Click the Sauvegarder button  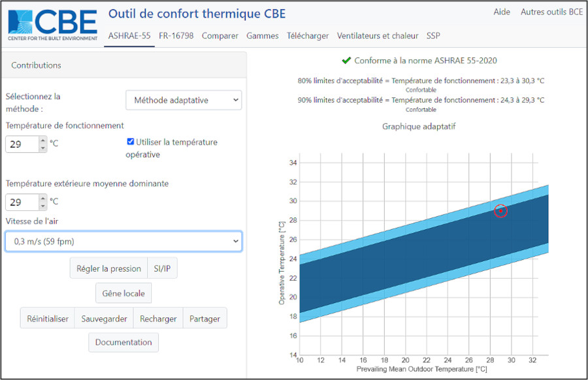pos(105,319)
